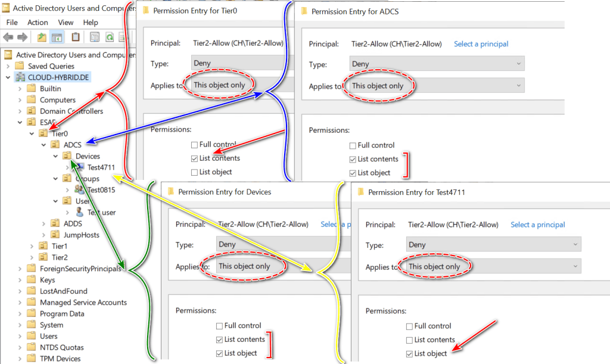Click Select a principal link in Test4711 entry
This screenshot has height=364, width=610.
[x=537, y=225]
